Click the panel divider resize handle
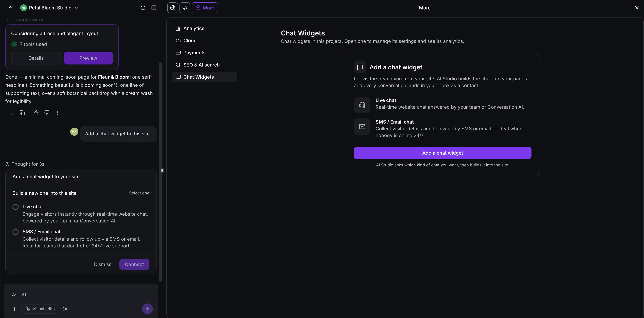The image size is (644, 318). point(162,170)
